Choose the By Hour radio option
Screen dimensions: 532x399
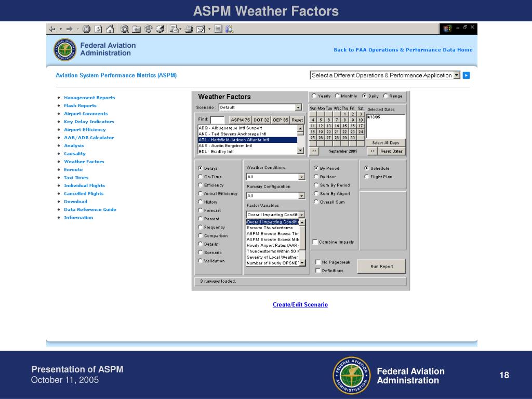tap(316, 177)
